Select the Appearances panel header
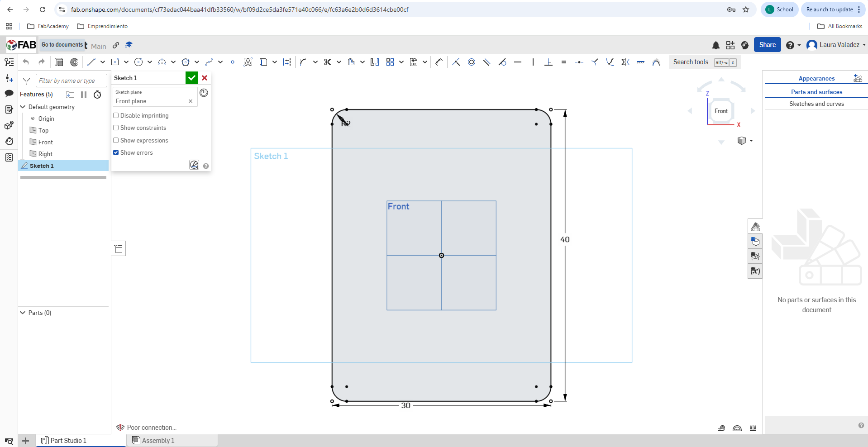The height and width of the screenshot is (447, 868). click(x=816, y=78)
